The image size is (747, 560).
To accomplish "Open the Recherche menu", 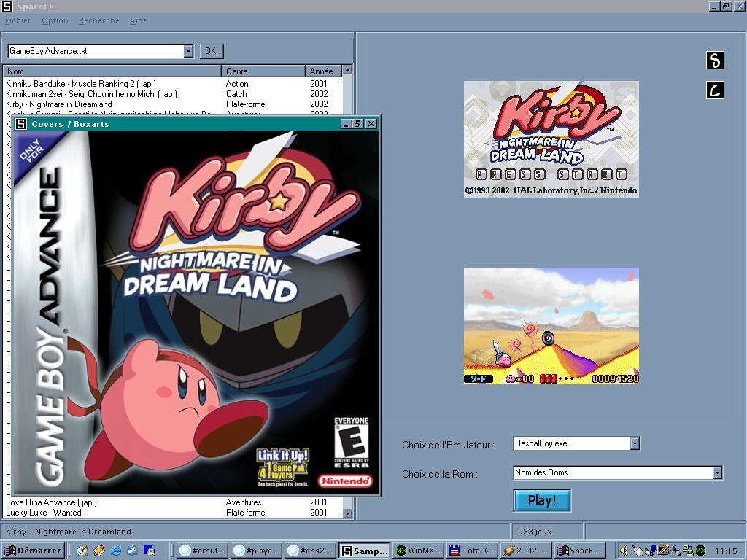I will pos(98,20).
